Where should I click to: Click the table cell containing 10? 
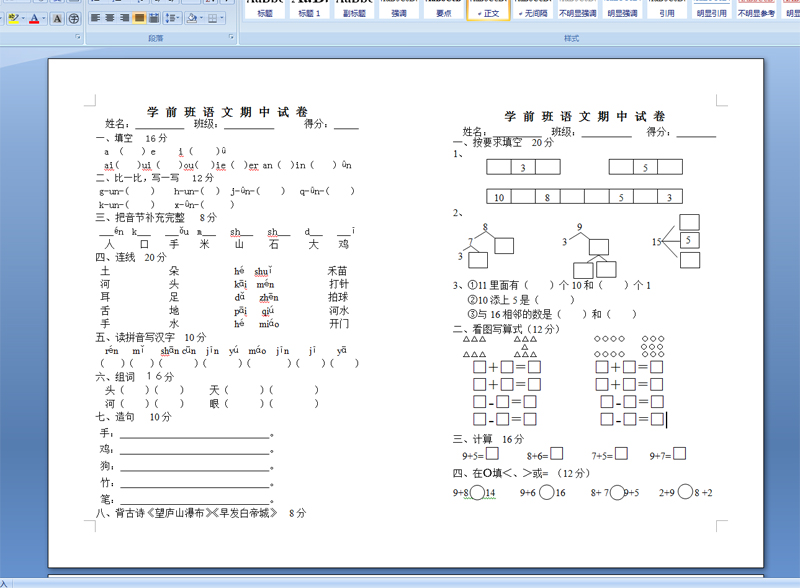[x=499, y=197]
